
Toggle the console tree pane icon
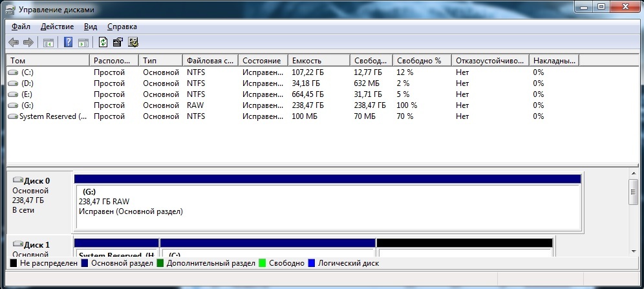click(48, 42)
